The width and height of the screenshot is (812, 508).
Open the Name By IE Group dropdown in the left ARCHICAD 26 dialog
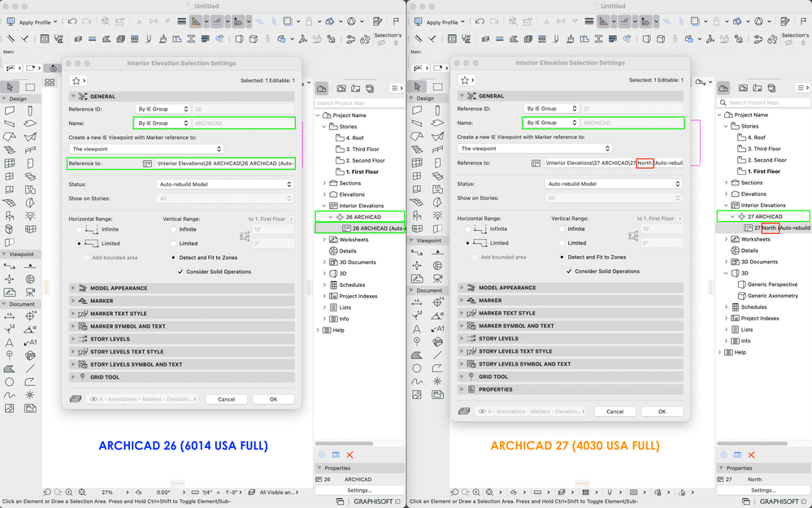[x=163, y=124]
